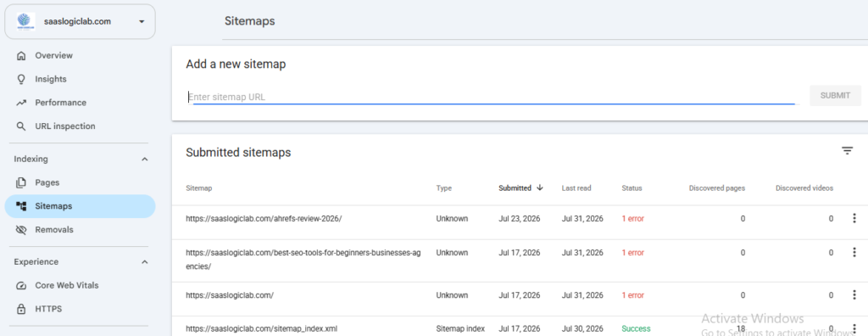Open the sitemap_index.xml row
The image size is (868, 336).
click(262, 329)
